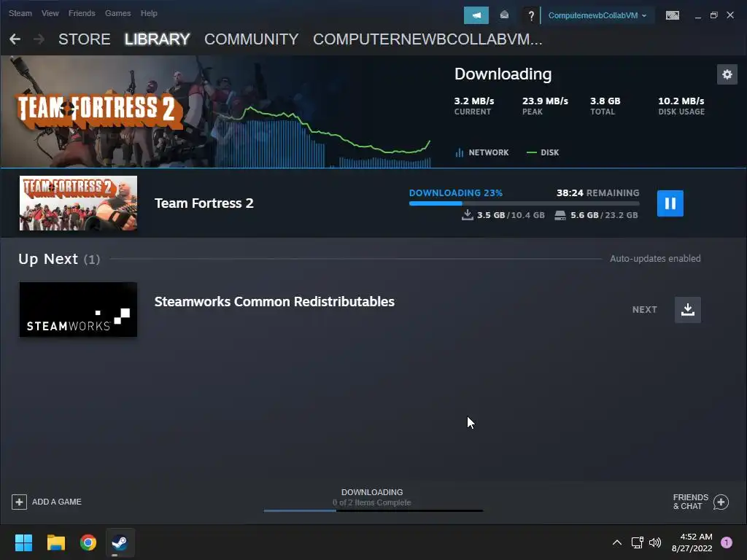Click Auto-updates enabled text
Screen dimensions: 747x560
pyautogui.click(x=655, y=259)
